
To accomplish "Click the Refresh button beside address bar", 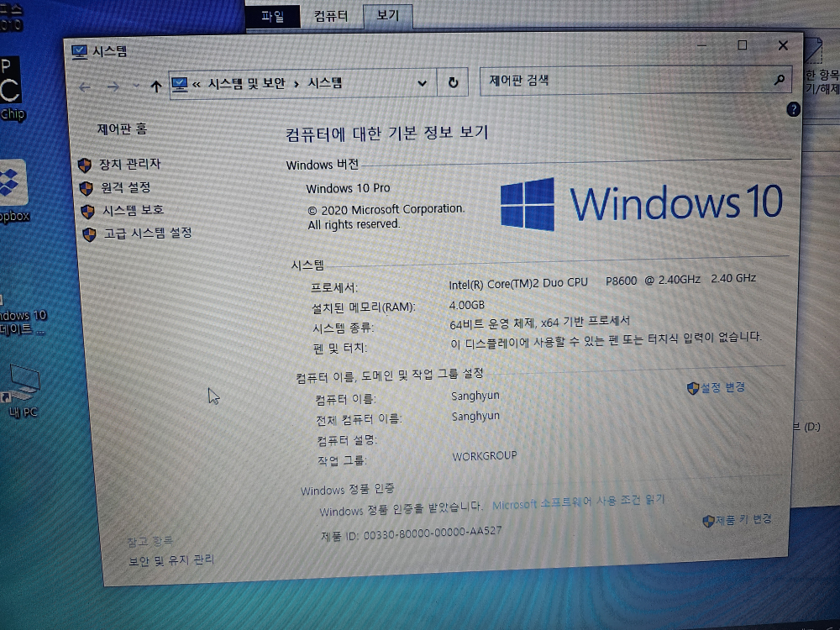I will tap(454, 82).
